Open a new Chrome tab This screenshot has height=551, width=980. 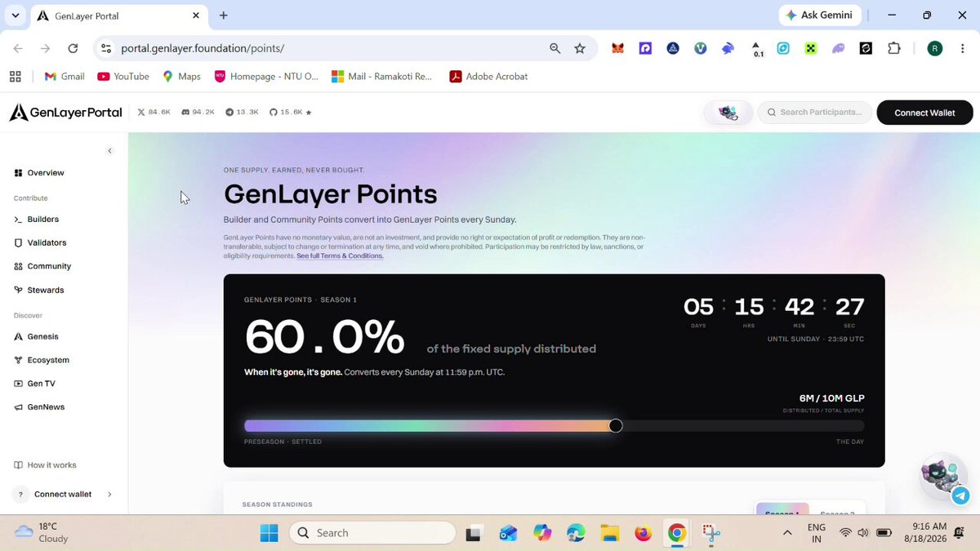pos(224,15)
